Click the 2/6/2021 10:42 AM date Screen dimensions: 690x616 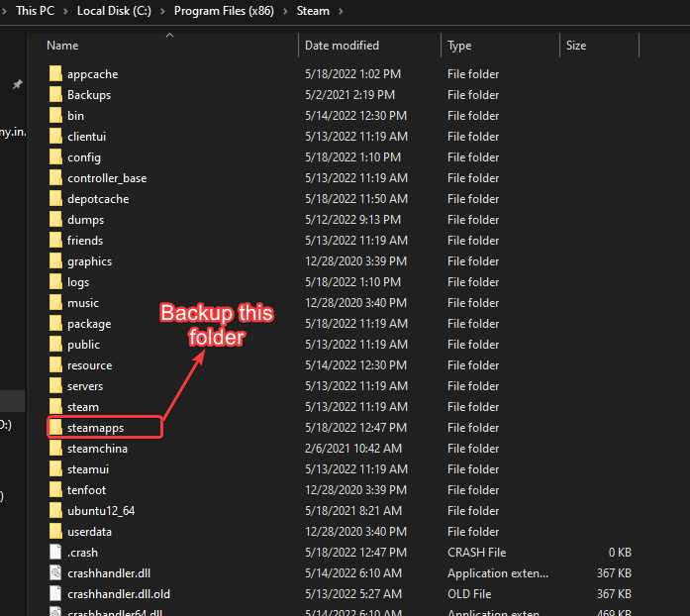pyautogui.click(x=353, y=449)
